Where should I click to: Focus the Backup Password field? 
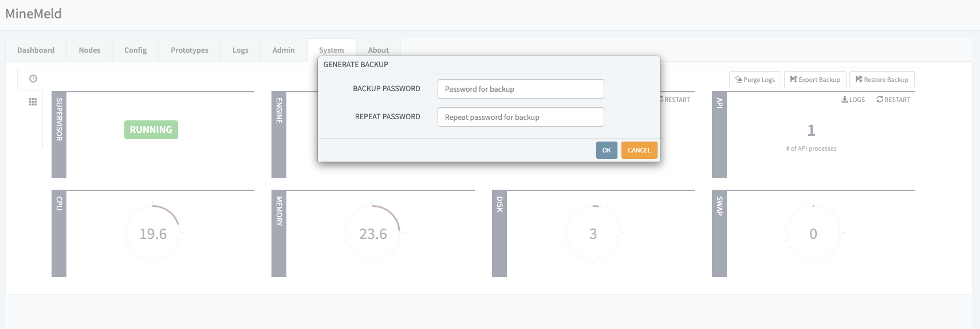(x=520, y=89)
